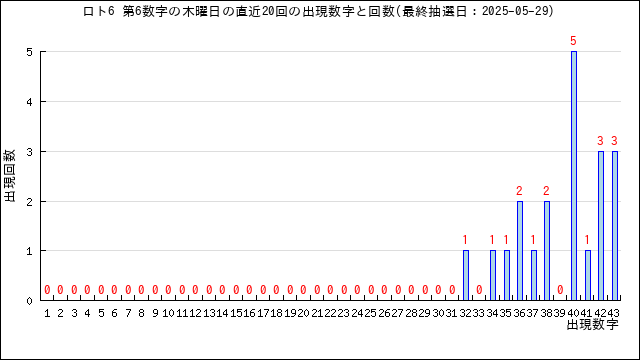640x360 pixels.
Task: Click the bar for number 34
Action: pyautogui.click(x=493, y=276)
